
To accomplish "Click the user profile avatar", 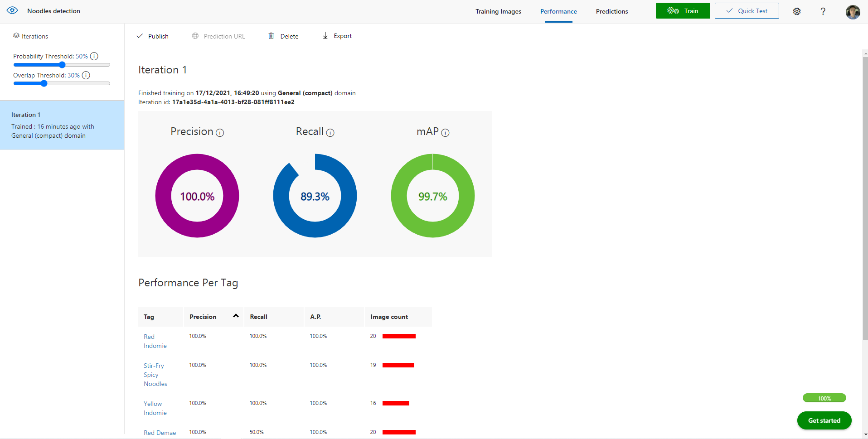I will (852, 12).
